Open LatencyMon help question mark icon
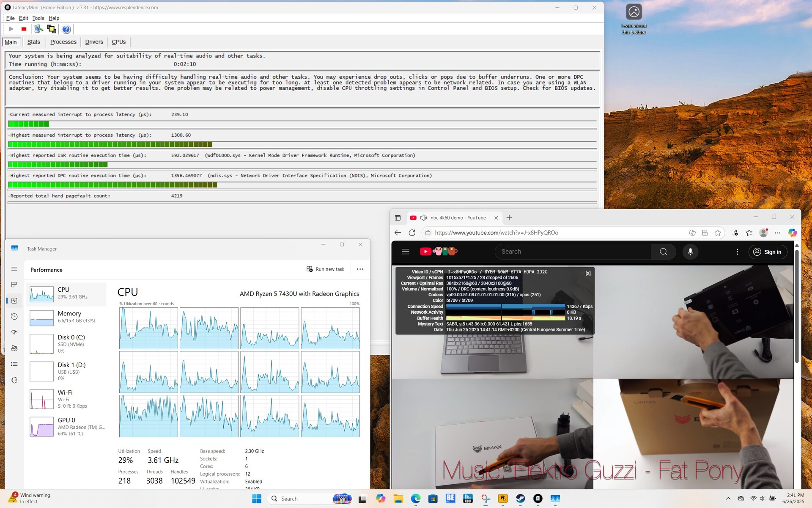Viewport: 812px width, 508px height. pyautogui.click(x=66, y=29)
